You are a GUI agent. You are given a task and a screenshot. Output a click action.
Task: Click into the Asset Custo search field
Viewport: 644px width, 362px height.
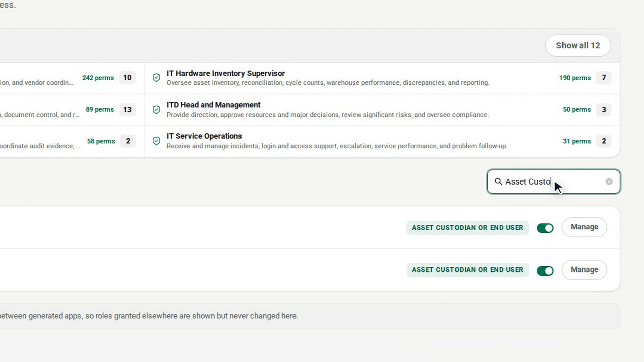click(x=553, y=182)
